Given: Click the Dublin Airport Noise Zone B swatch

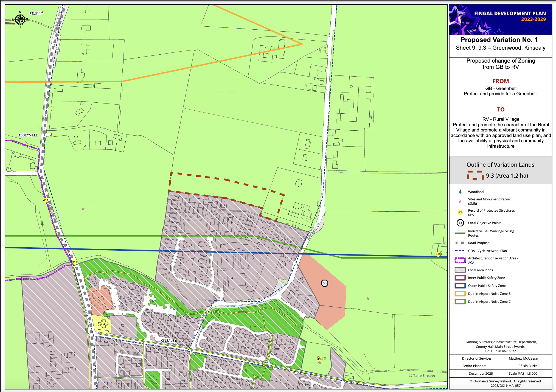Looking at the screenshot, I should [460, 293].
